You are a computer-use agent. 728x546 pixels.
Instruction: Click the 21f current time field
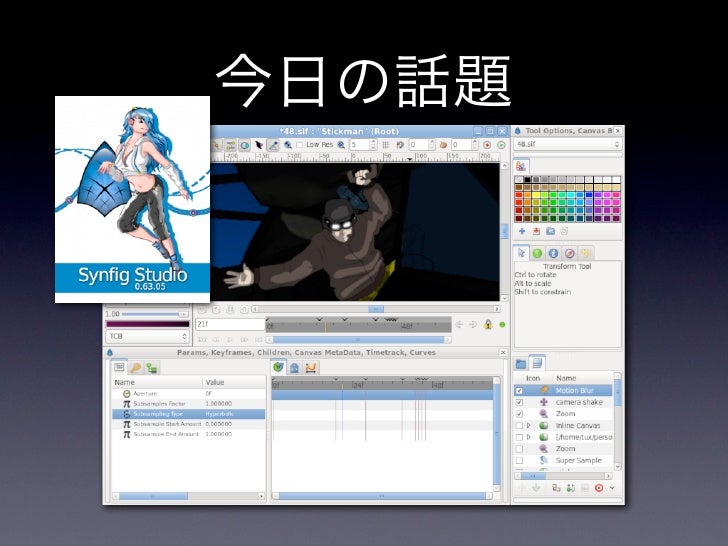click(230, 324)
